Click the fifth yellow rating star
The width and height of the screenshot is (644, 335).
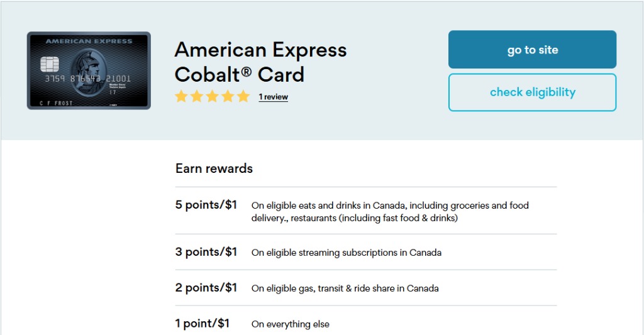(x=243, y=97)
